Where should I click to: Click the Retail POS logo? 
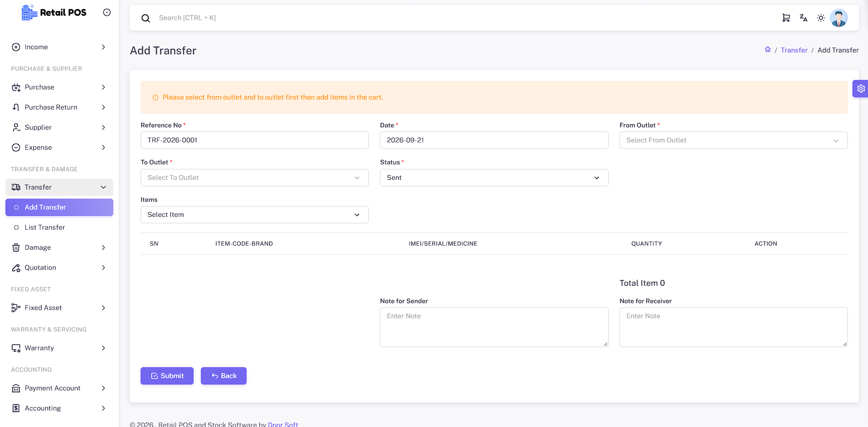point(54,12)
